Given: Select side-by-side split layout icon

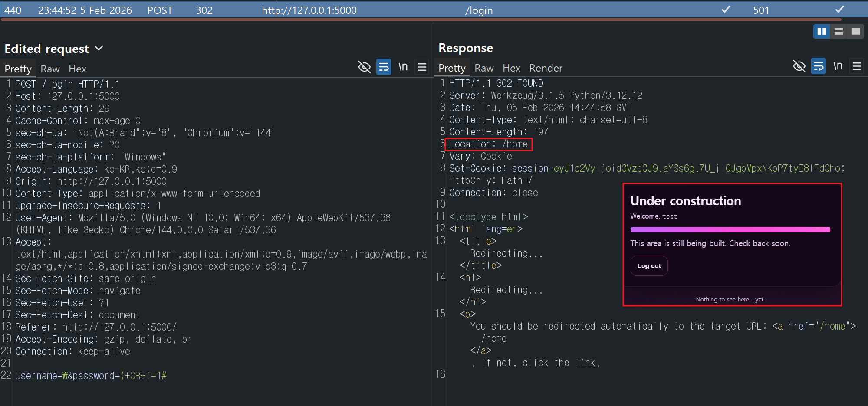Looking at the screenshot, I should click(821, 31).
